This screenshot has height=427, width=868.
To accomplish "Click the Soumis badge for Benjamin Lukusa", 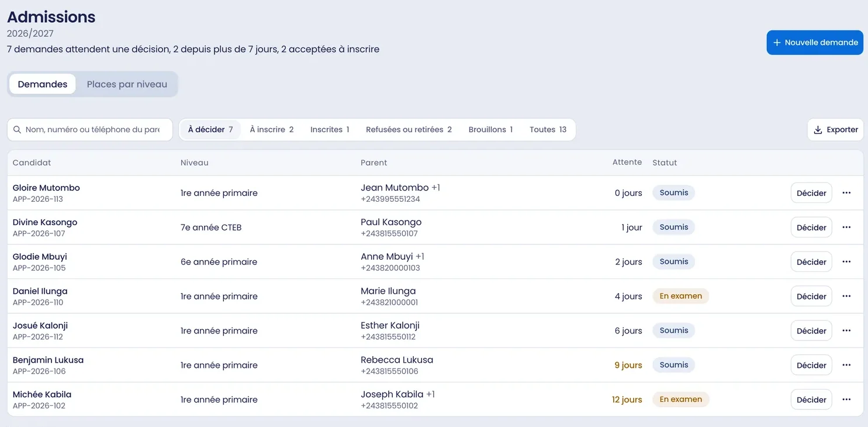I will (674, 365).
